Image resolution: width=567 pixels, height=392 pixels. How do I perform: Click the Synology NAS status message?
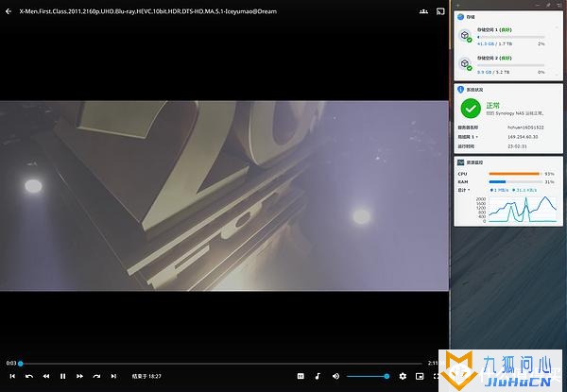pos(515,113)
